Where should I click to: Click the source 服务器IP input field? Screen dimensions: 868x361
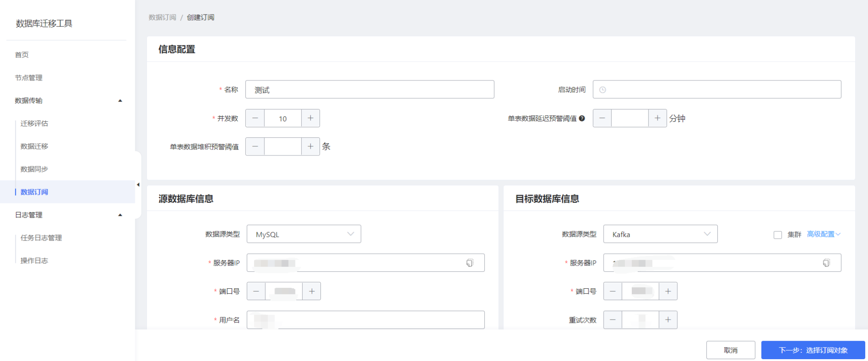pyautogui.click(x=365, y=263)
